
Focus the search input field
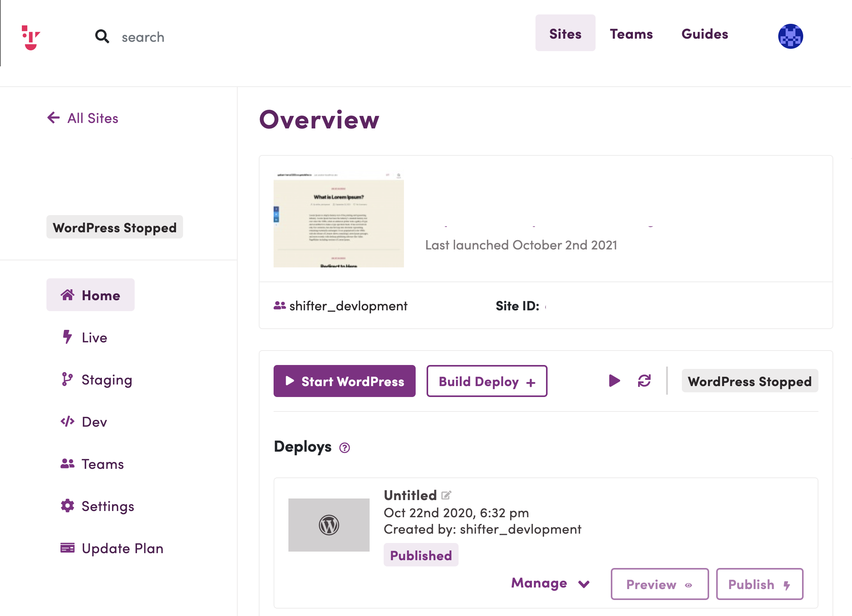tap(143, 37)
